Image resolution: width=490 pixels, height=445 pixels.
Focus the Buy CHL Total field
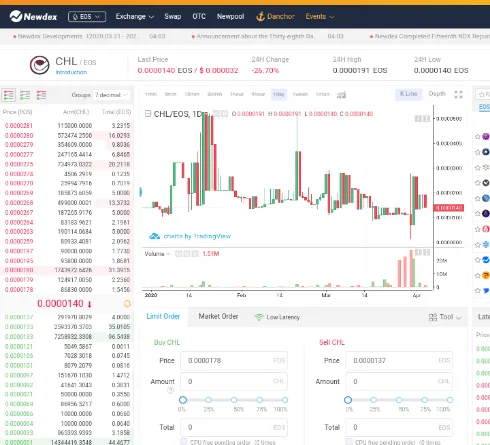click(x=234, y=427)
